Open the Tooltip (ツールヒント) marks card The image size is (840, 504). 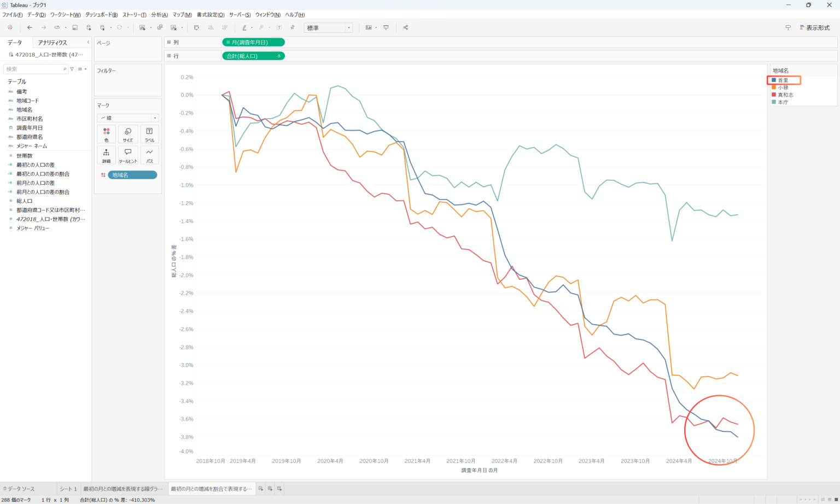point(127,155)
